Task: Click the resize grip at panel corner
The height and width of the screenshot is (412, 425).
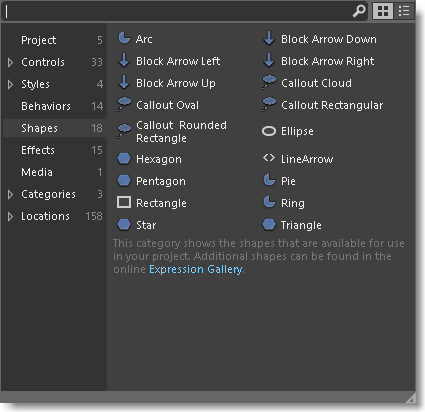Action: (411, 398)
